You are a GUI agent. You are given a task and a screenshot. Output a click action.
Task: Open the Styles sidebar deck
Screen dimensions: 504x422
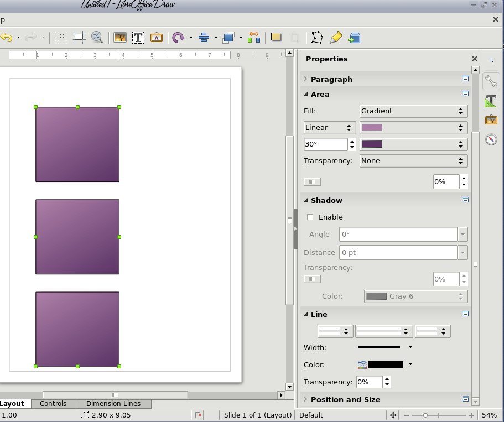click(x=491, y=101)
